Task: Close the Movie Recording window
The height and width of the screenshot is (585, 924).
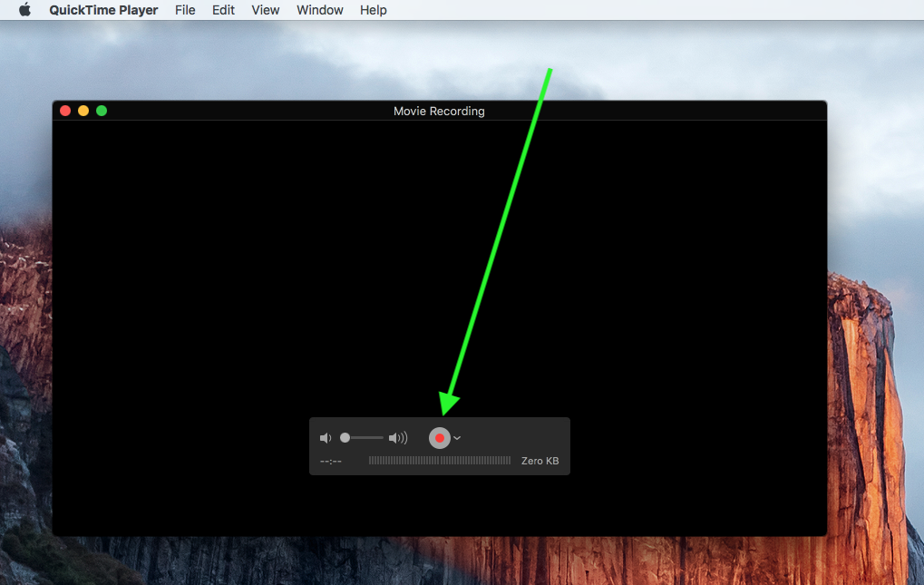Action: 65,111
